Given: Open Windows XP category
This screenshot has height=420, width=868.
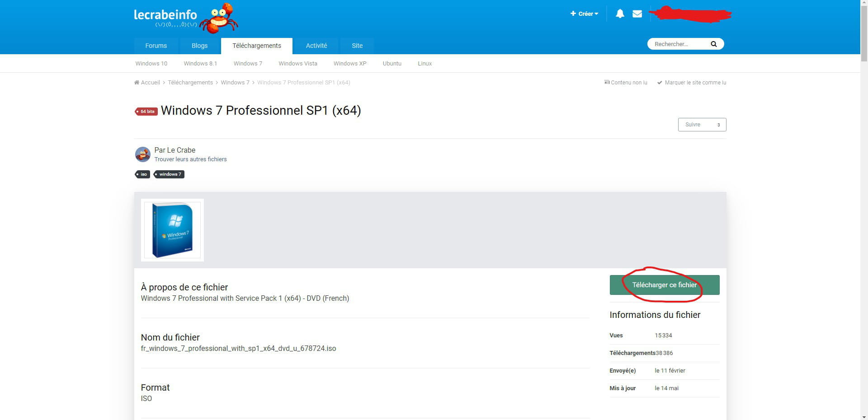Looking at the screenshot, I should point(350,63).
